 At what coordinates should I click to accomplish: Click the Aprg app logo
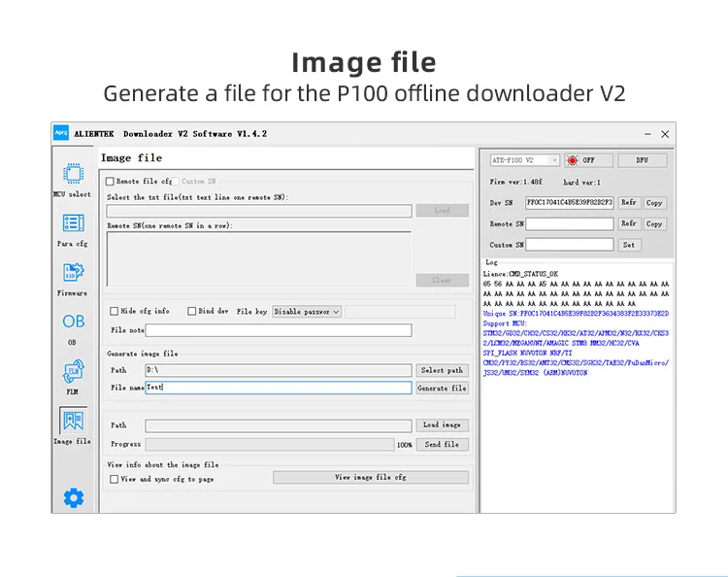point(61,132)
